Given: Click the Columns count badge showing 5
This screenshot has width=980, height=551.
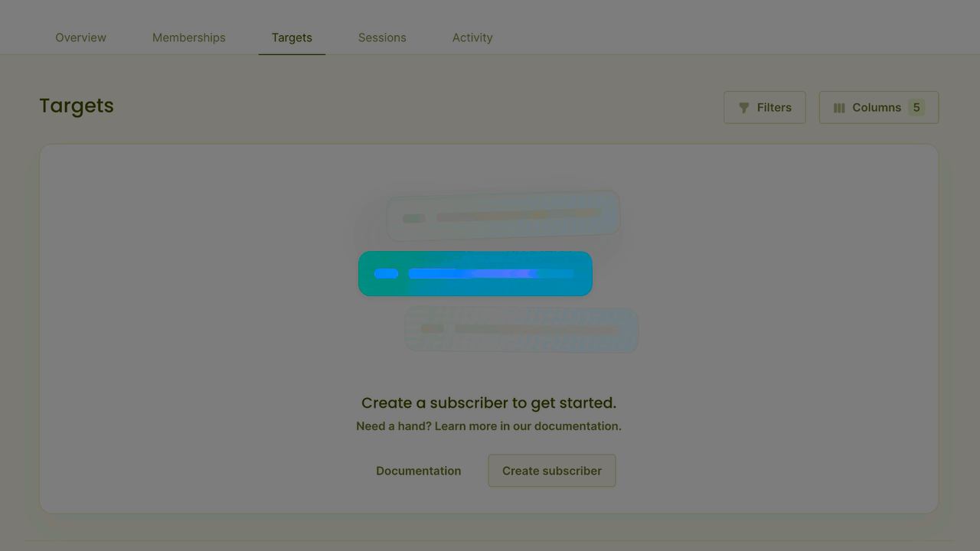Looking at the screenshot, I should pyautogui.click(x=916, y=108).
